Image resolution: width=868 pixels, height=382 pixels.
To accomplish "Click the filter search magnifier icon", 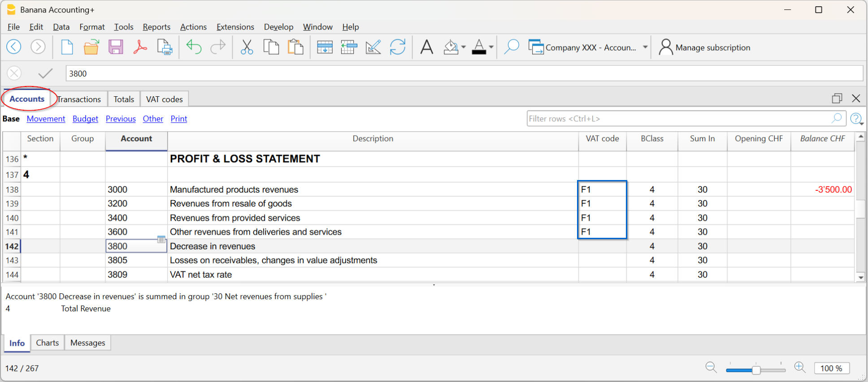I will tap(837, 118).
